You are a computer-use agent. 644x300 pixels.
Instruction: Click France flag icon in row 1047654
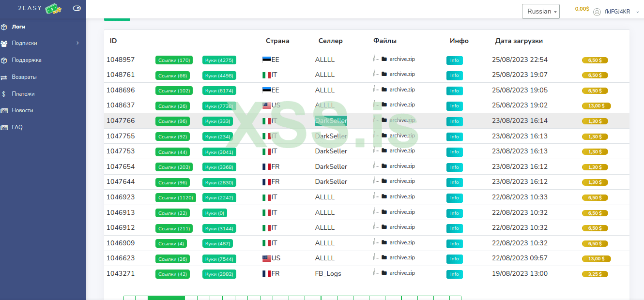[267, 166]
